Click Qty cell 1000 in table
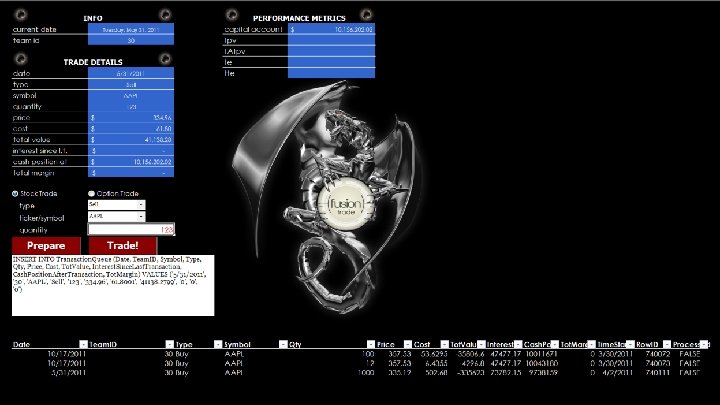Image resolution: width=720 pixels, height=405 pixels. click(366, 372)
